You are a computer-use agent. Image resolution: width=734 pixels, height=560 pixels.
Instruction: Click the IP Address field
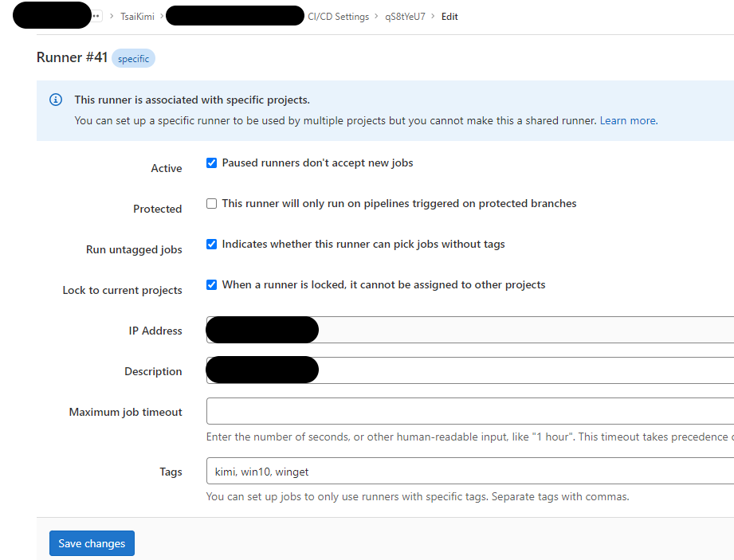[x=398, y=330]
